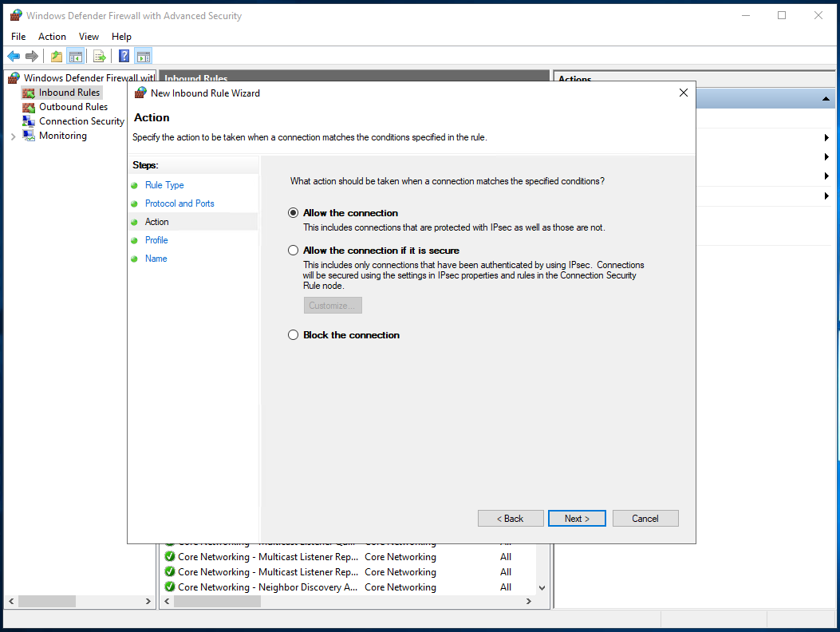
Task: Click console tree horizontal scrollbar thumb
Action: pos(47,602)
